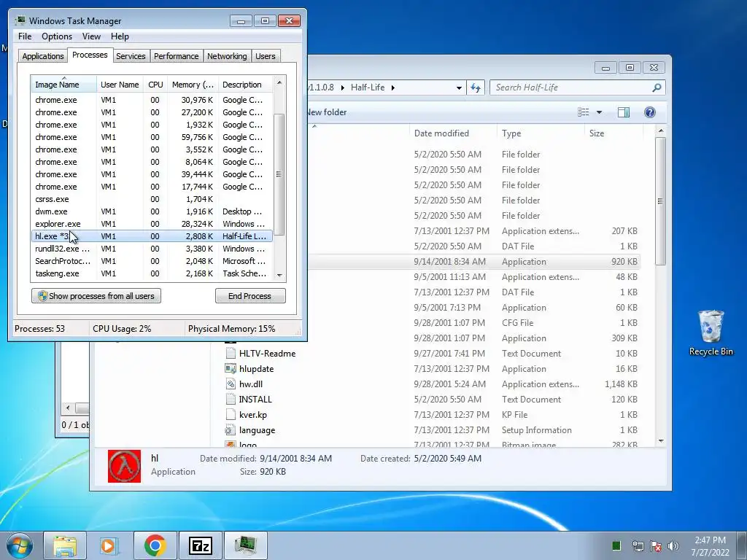Viewport: 747px width, 560px height.
Task: Expand the breadcrumb arrow after v1.1.0.8
Action: (343, 87)
